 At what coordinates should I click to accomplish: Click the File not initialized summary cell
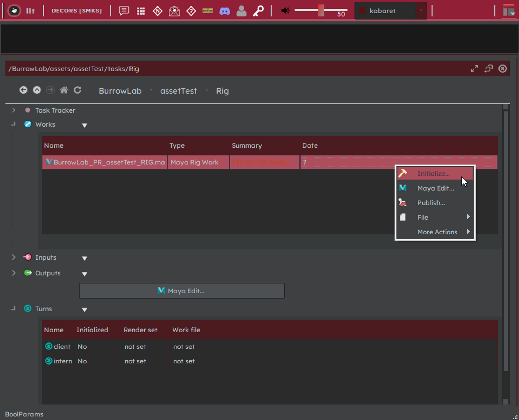point(265,162)
